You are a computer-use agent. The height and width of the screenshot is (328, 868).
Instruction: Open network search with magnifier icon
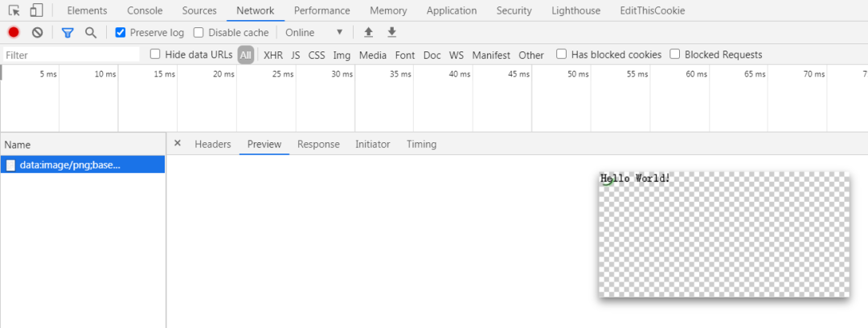(x=91, y=32)
